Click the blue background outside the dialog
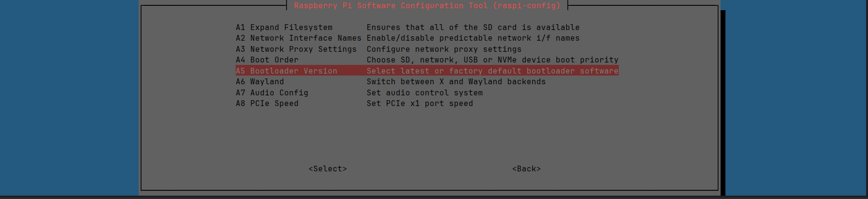868x199 pixels. (x=68, y=97)
